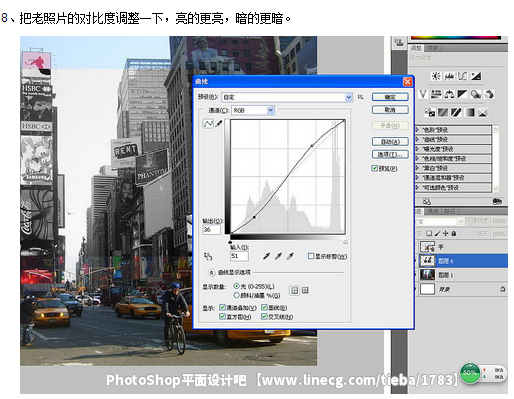The height and width of the screenshot is (399, 514).
Task: Click the 自动(A) auto button
Action: click(x=390, y=141)
